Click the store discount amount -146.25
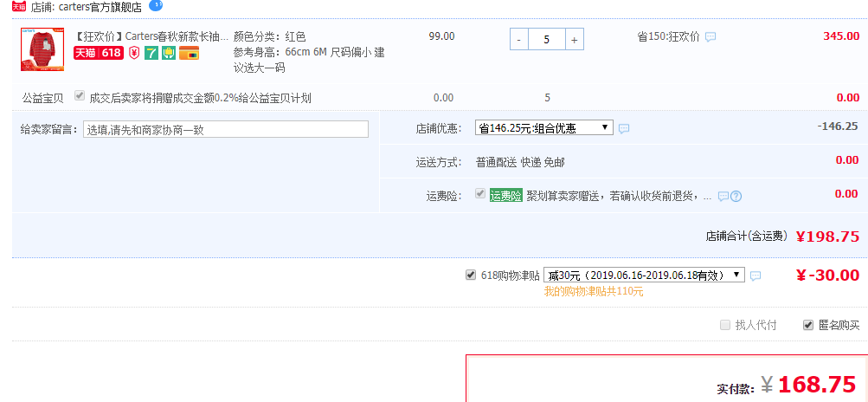Viewport: 868px width, 402px height. point(838,126)
